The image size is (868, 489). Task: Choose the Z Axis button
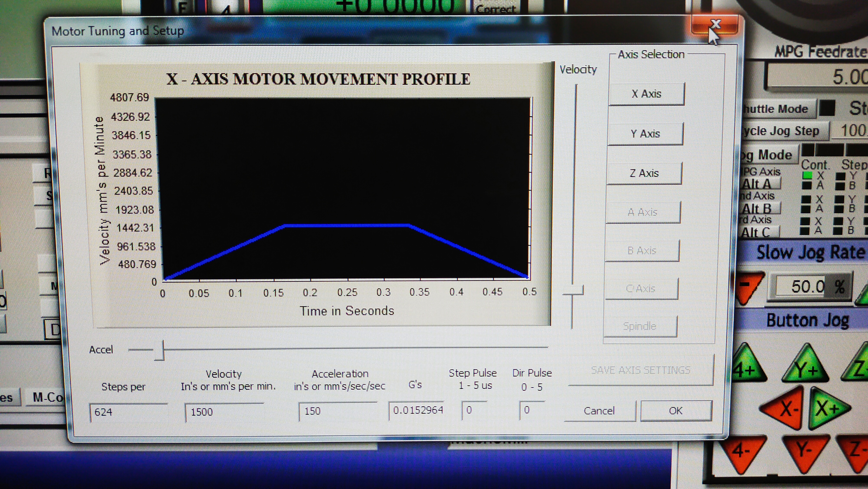(x=644, y=173)
